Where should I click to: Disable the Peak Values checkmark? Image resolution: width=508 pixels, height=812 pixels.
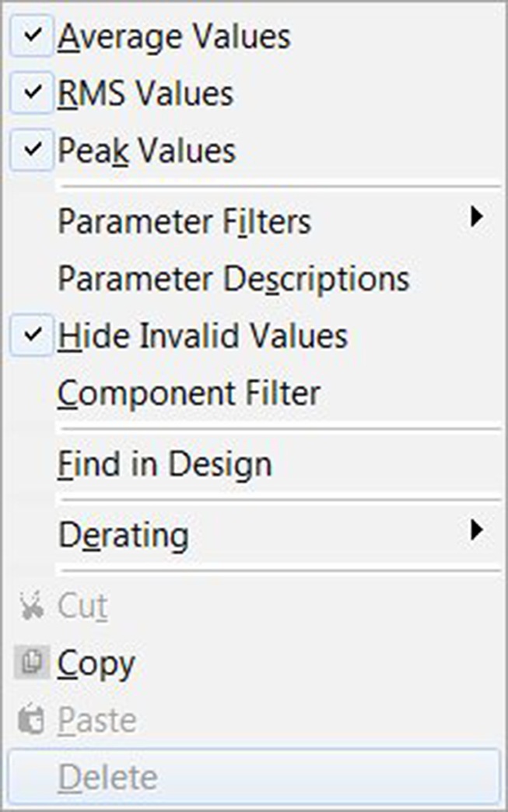coord(32,150)
